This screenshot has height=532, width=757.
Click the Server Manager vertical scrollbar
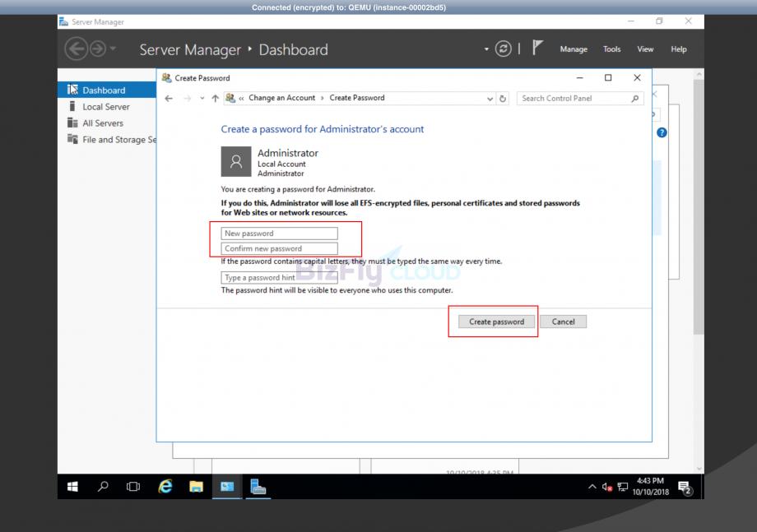pyautogui.click(x=699, y=207)
